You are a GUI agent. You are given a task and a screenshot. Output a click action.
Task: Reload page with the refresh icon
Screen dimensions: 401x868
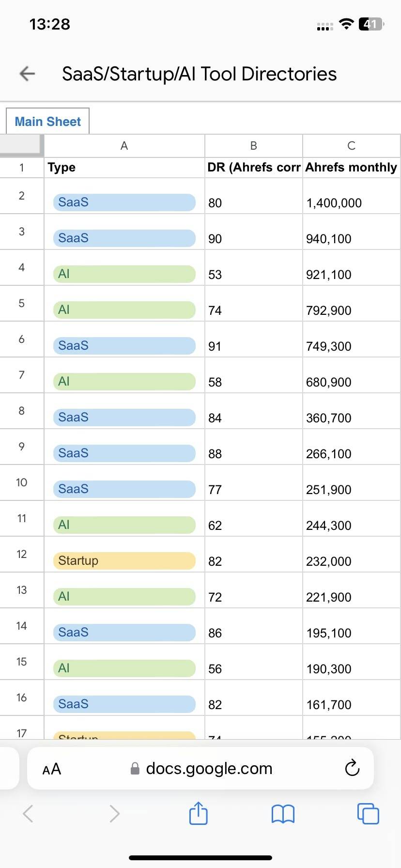coord(352,768)
